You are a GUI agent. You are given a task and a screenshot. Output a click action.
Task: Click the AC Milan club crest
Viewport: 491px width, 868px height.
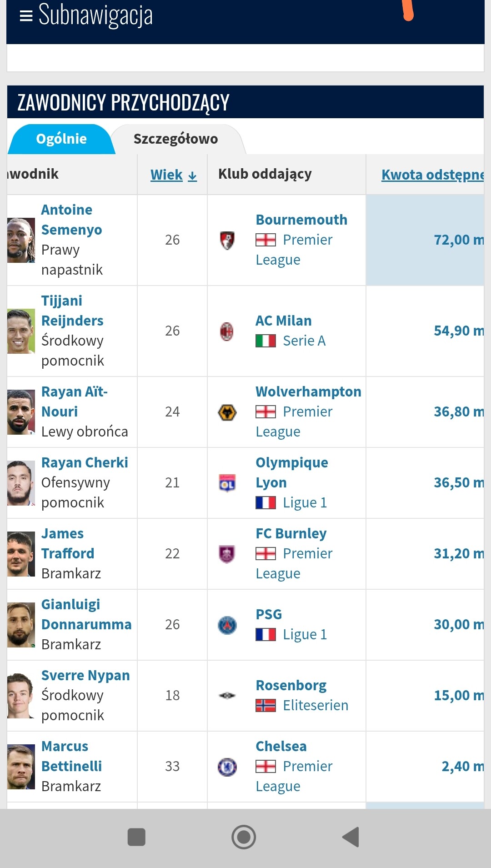click(227, 331)
